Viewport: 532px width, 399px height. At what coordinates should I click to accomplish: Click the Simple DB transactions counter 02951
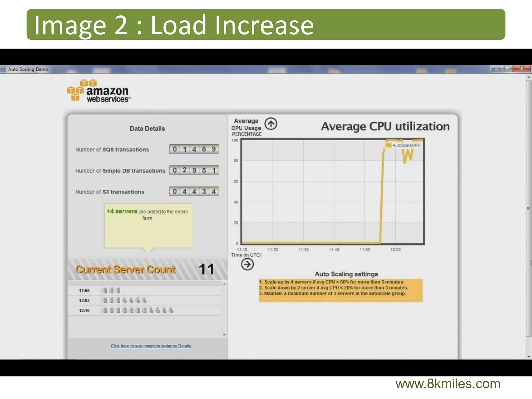click(194, 170)
